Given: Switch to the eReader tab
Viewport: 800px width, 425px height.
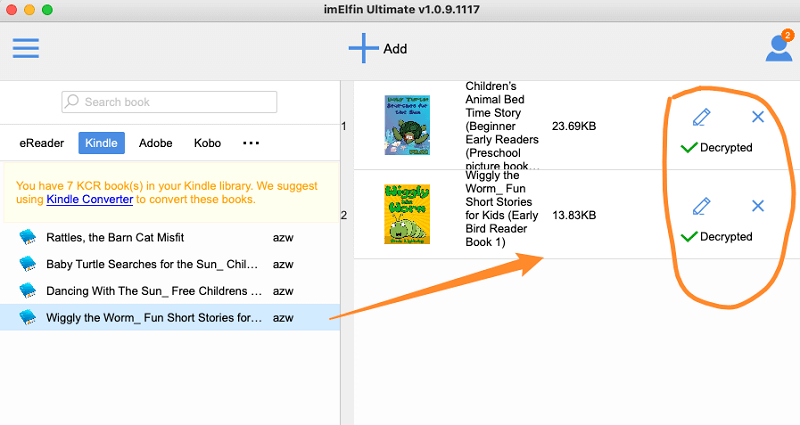Looking at the screenshot, I should 42,143.
